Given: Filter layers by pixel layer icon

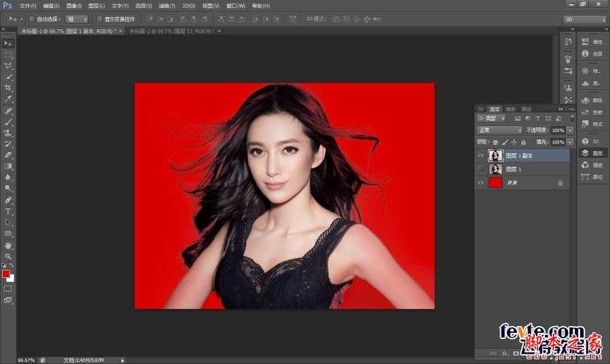Looking at the screenshot, I should [517, 118].
